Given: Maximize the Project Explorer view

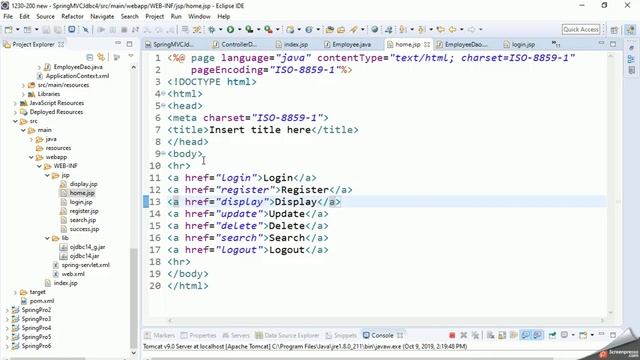Looking at the screenshot, I should (x=129, y=44).
